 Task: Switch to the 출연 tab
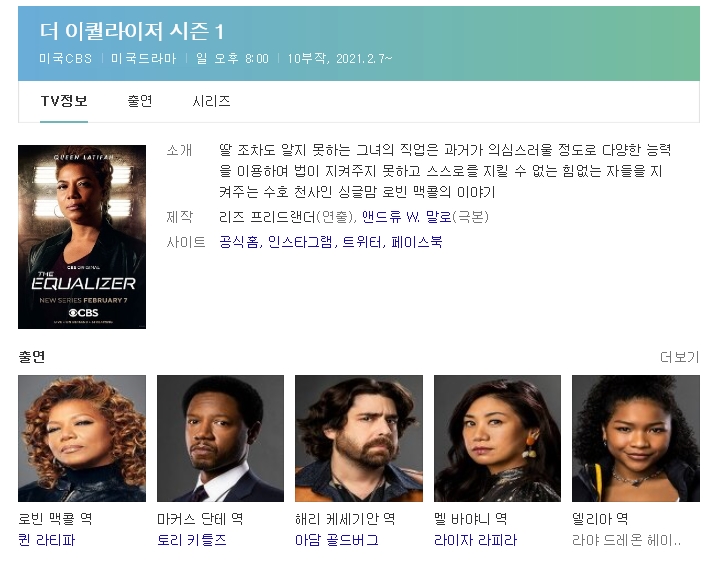[140, 101]
